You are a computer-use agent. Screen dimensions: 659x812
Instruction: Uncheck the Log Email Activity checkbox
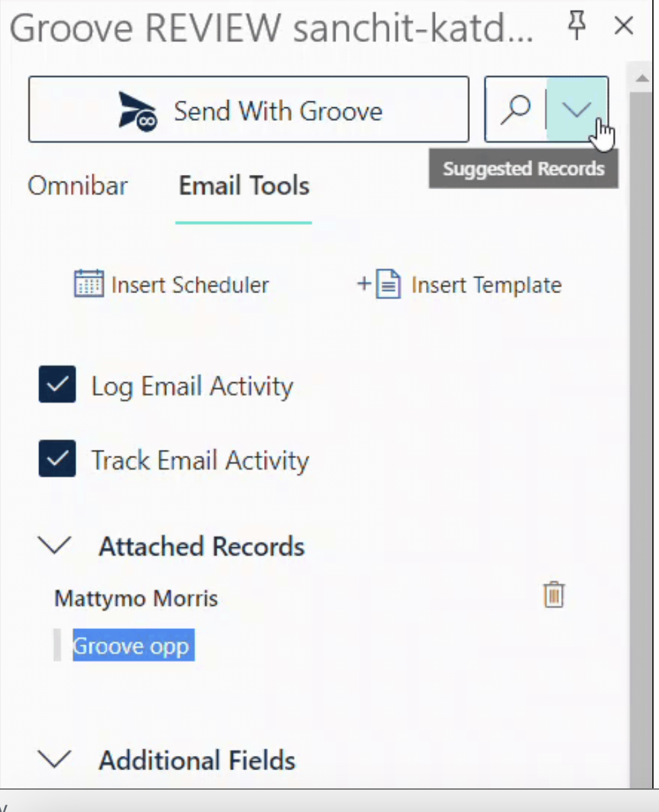(57, 384)
